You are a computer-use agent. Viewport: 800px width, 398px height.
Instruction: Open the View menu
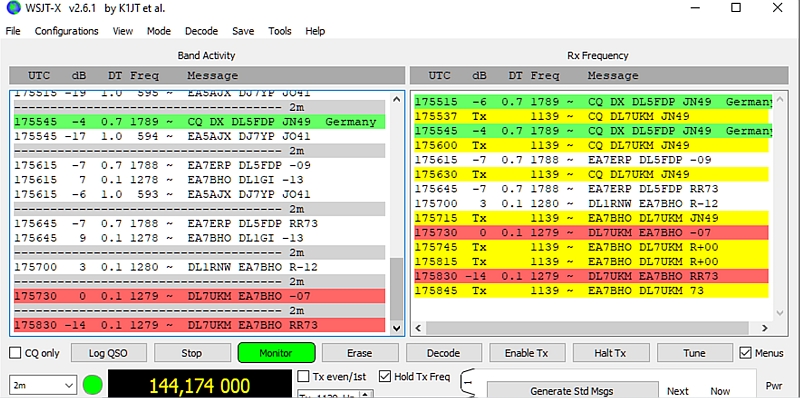point(123,31)
